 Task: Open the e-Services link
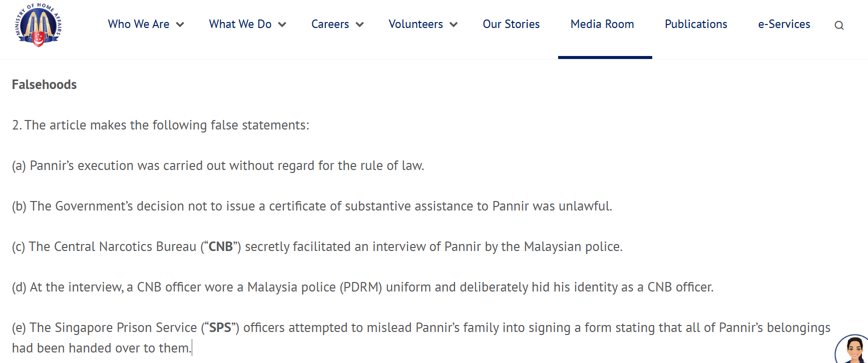[784, 24]
